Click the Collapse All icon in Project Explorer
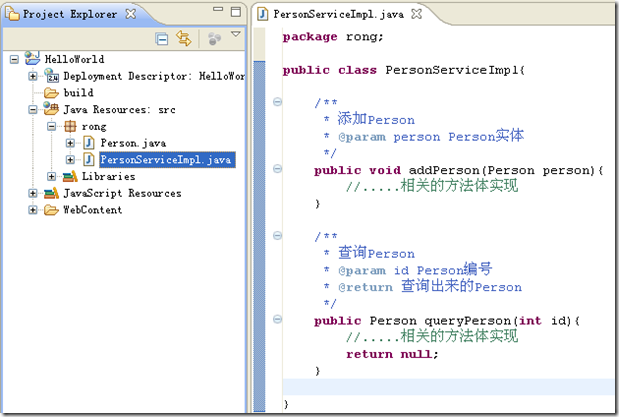The width and height of the screenshot is (619, 417). click(162, 39)
